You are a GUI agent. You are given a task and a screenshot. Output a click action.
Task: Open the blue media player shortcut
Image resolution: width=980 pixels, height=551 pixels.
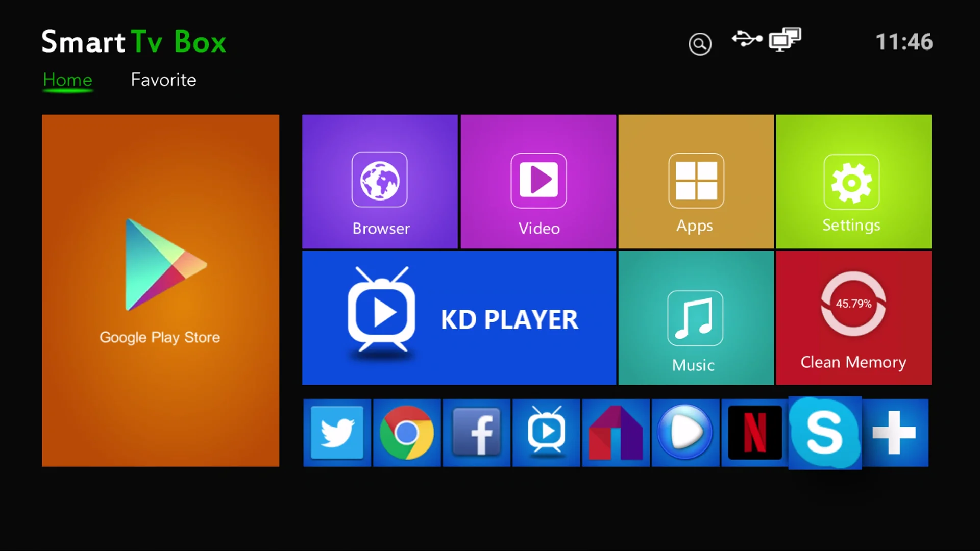click(x=685, y=433)
